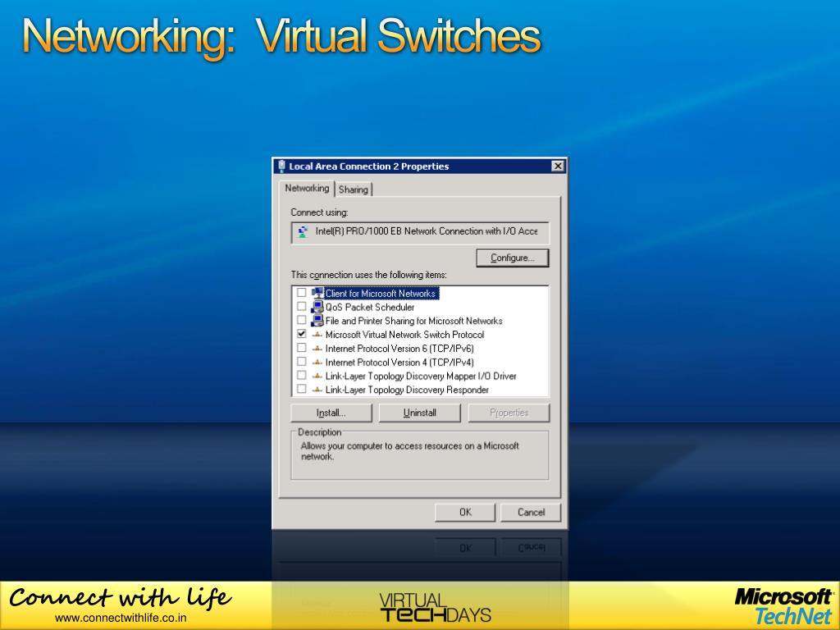Click the greyed Properties button

(x=509, y=413)
